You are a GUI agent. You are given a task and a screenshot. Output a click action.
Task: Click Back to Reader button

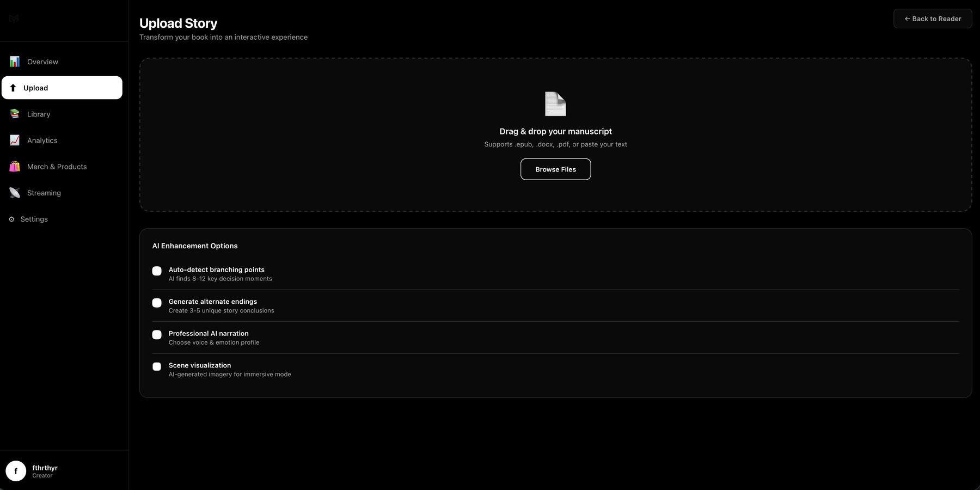click(x=932, y=19)
